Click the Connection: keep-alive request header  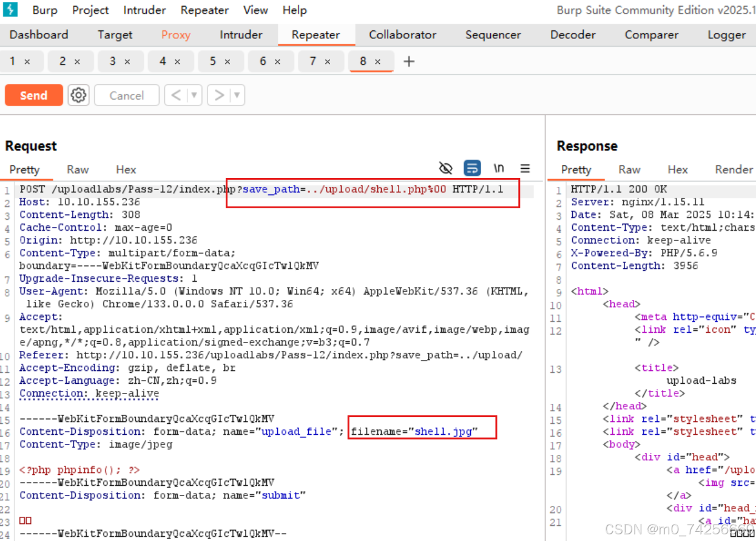89,393
